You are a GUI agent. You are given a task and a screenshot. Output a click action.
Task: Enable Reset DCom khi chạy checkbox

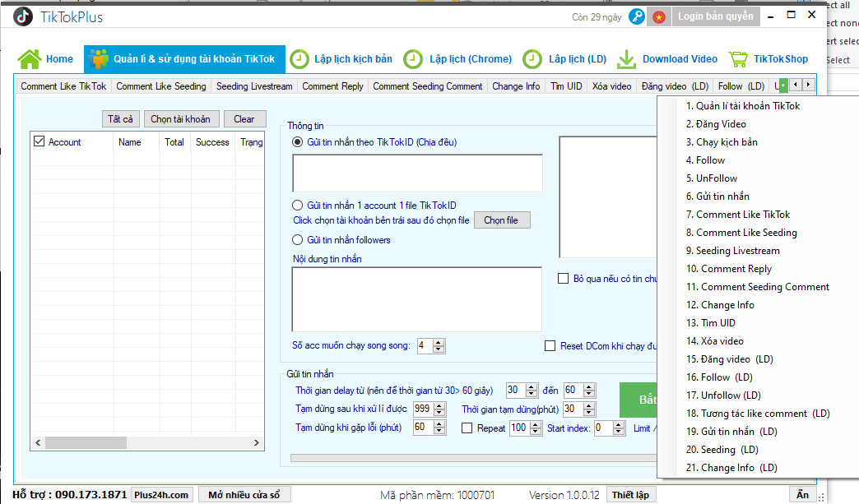tap(550, 346)
